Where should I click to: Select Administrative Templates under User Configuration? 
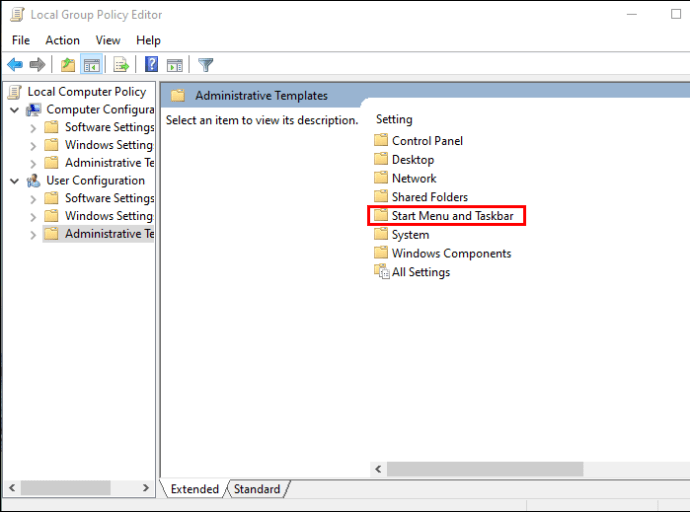click(110, 234)
